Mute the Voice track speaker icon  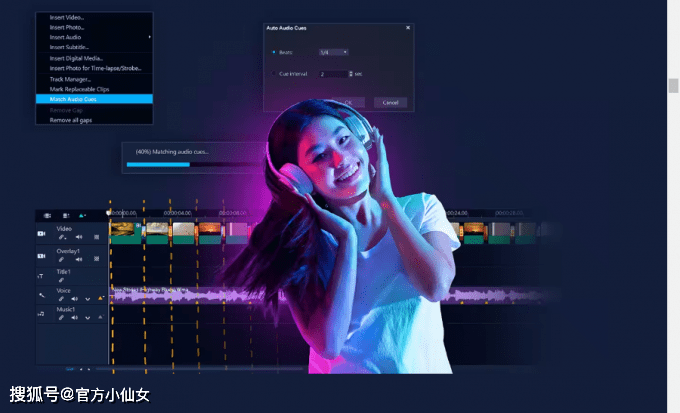pos(75,299)
